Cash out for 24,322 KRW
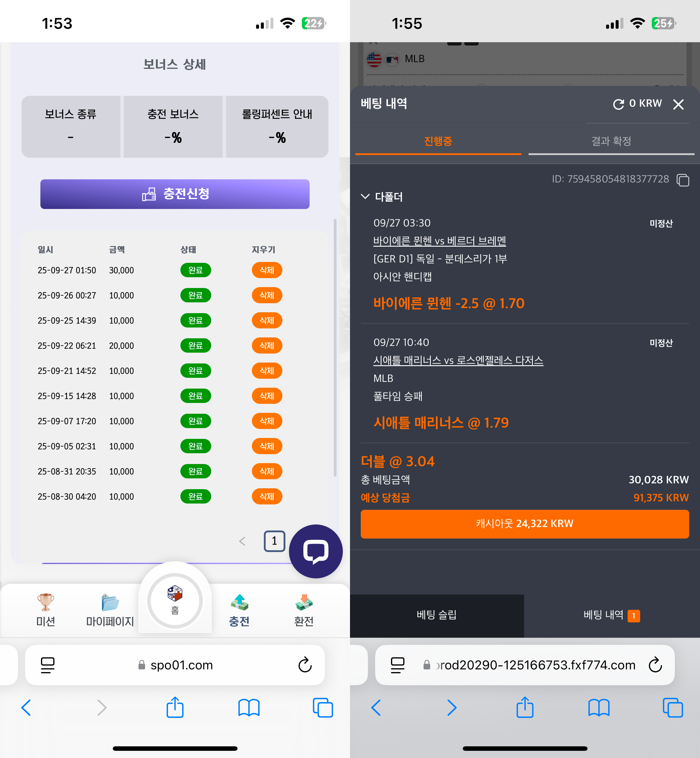700x758 pixels. tap(525, 524)
